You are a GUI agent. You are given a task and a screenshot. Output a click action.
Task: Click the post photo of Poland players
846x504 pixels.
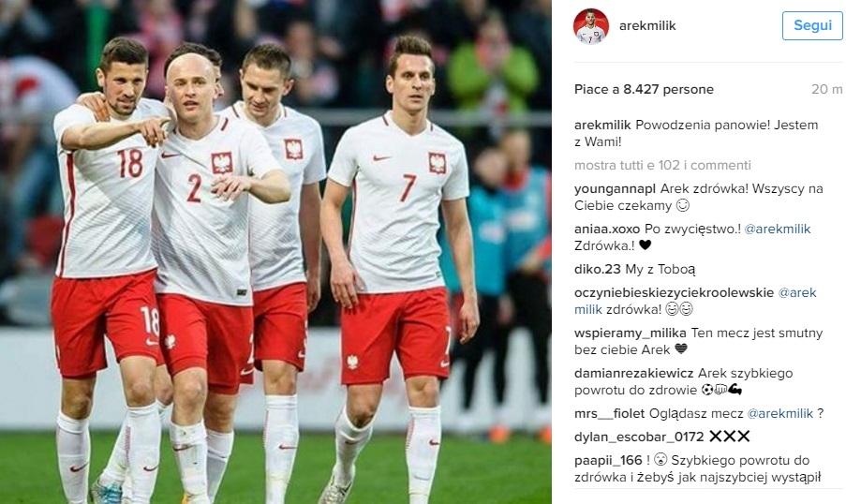pyautogui.click(x=275, y=252)
